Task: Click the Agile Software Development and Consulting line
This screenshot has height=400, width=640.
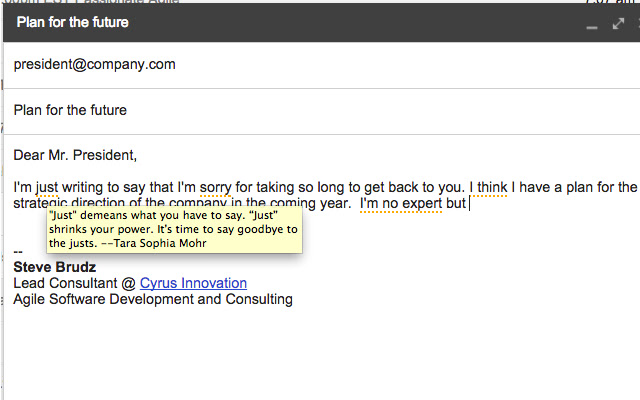Action: pos(152,299)
